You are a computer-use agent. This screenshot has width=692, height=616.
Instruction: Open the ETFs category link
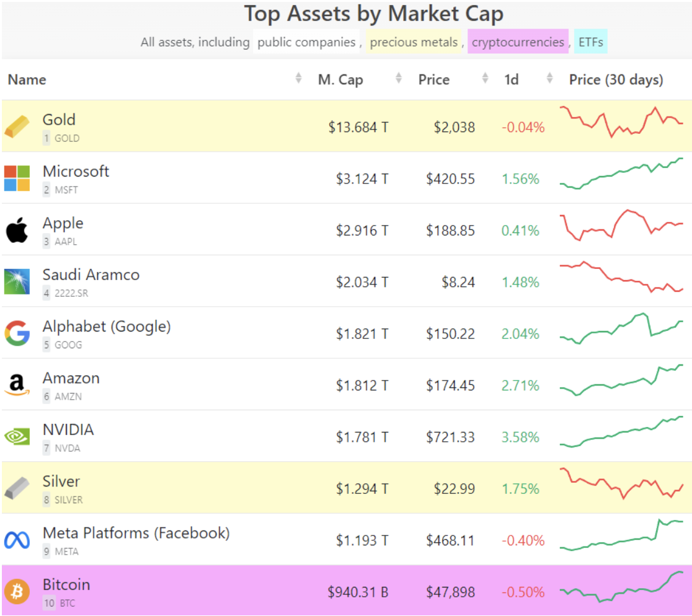[590, 42]
